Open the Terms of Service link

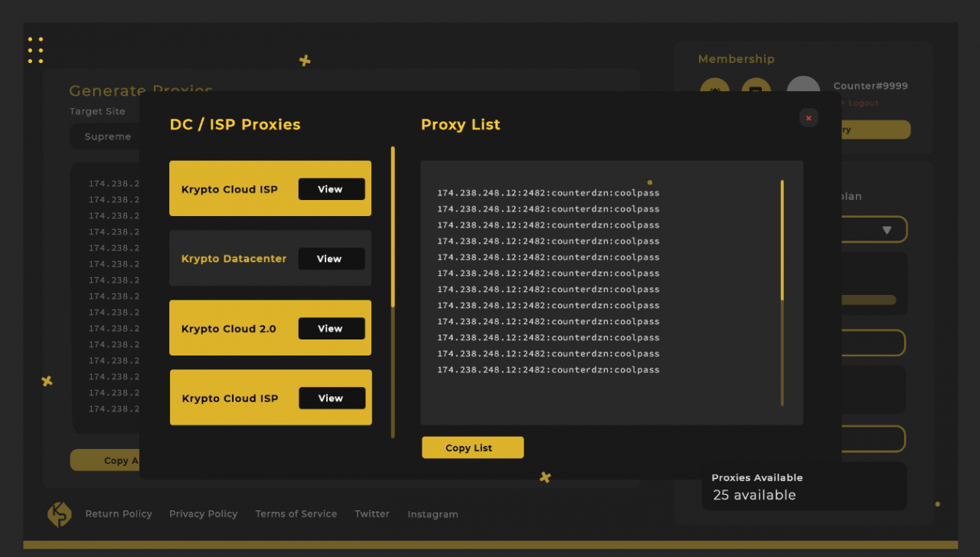[x=296, y=514]
